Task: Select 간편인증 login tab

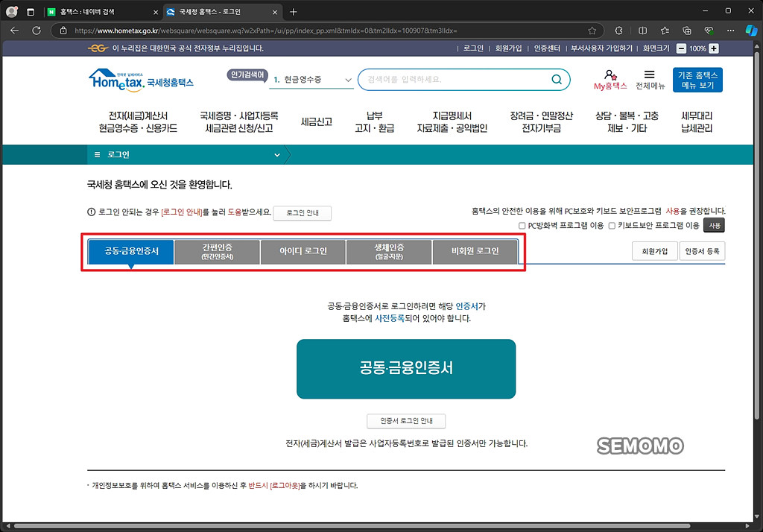Action: click(217, 252)
